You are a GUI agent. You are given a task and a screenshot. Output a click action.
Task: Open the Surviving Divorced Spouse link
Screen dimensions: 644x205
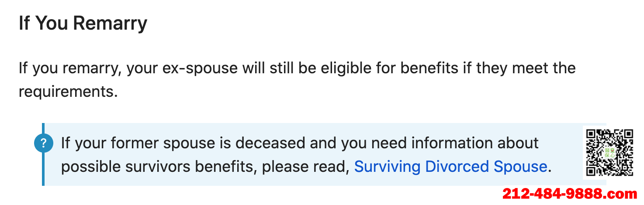coord(450,167)
